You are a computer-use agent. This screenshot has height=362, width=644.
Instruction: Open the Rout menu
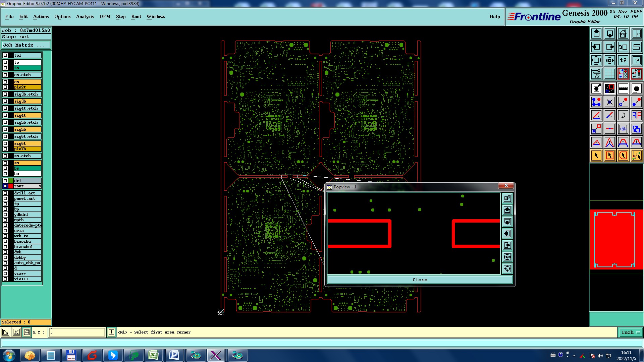pyautogui.click(x=136, y=16)
